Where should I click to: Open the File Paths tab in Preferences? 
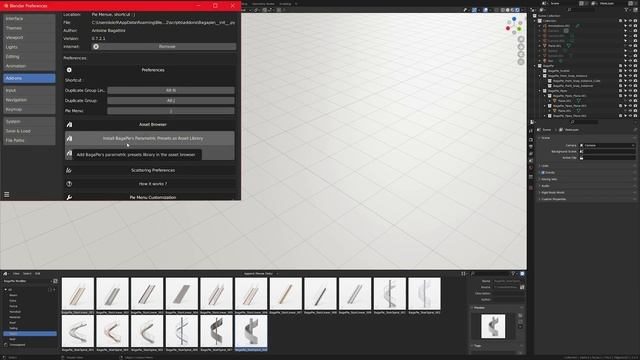[x=29, y=140]
